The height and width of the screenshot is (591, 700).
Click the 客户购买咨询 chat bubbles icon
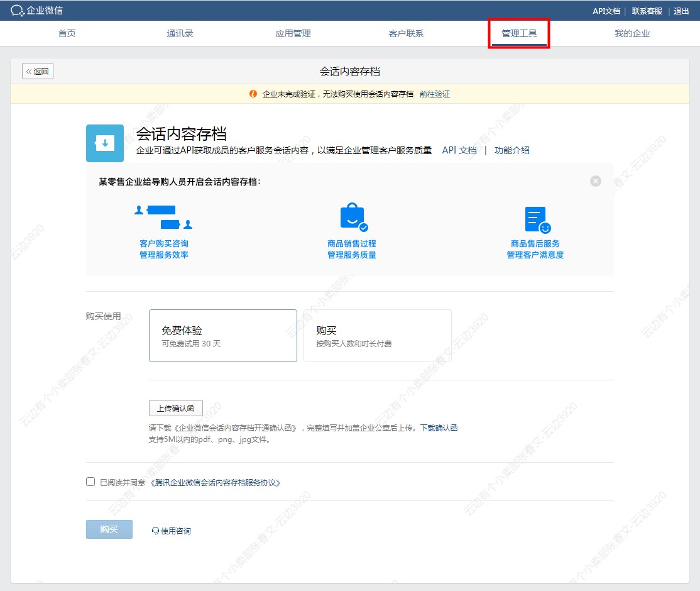tap(163, 218)
